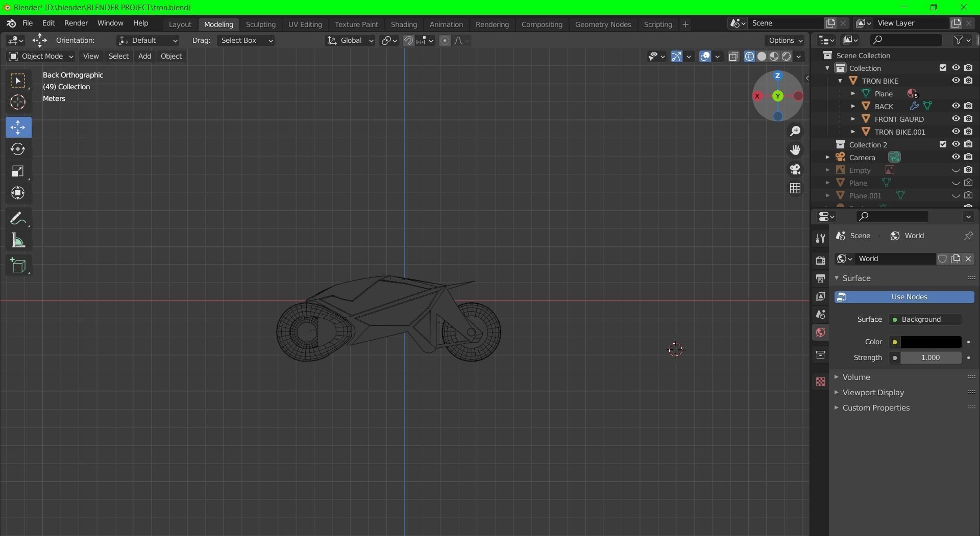Select rendered viewport shading

click(786, 57)
